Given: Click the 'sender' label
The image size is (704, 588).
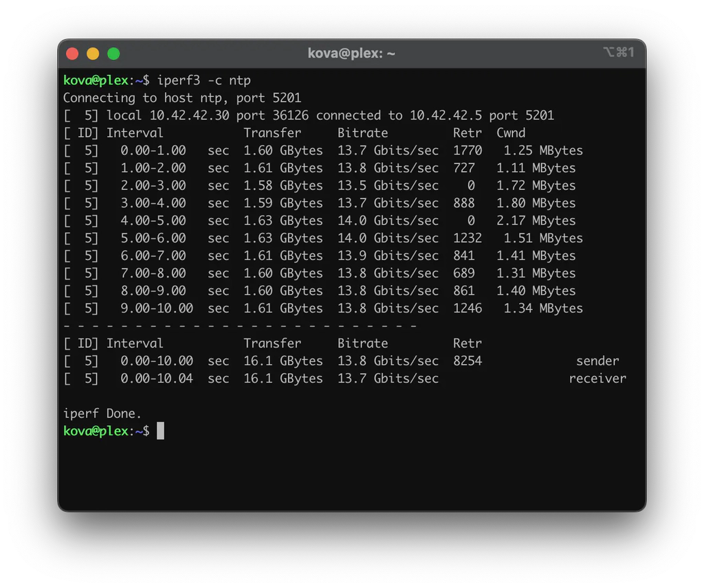Looking at the screenshot, I should pyautogui.click(x=597, y=361).
